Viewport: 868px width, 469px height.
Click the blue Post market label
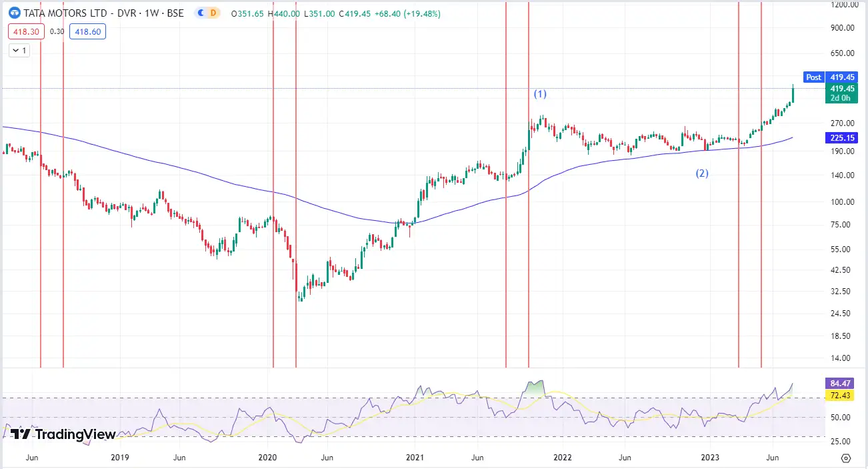tap(813, 77)
